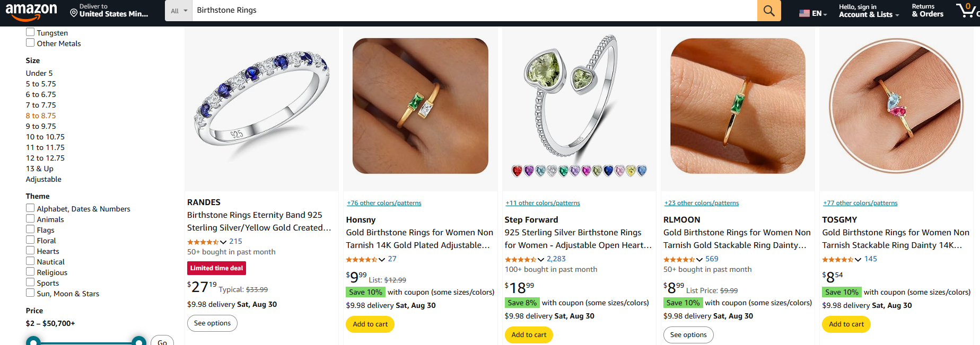The image size is (980, 345).
Task: Open the TOSGMY ring rating dropdown arrow
Action: point(857,259)
